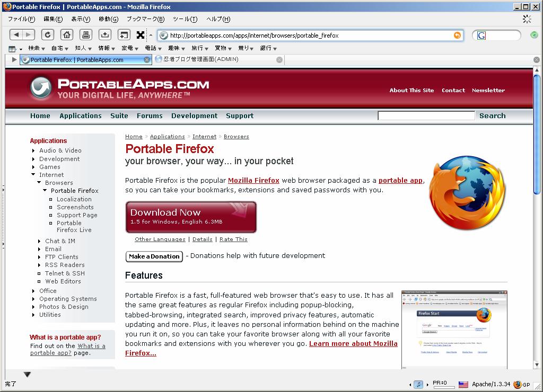Click the site Search button
543x392 pixels.
pyautogui.click(x=492, y=115)
